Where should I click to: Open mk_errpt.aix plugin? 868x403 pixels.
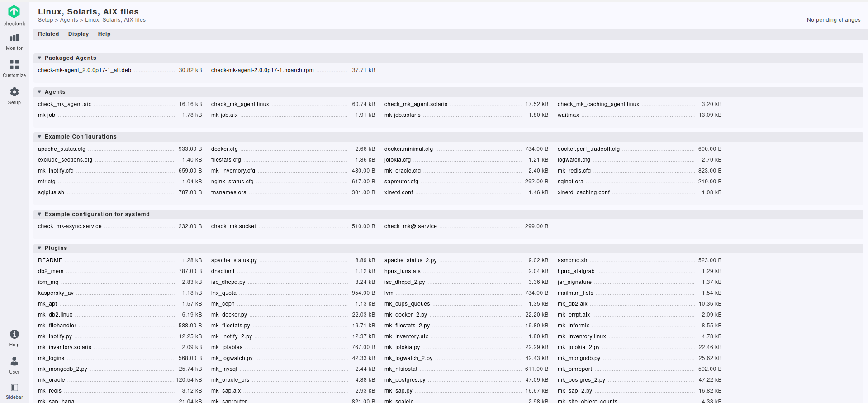[574, 315]
